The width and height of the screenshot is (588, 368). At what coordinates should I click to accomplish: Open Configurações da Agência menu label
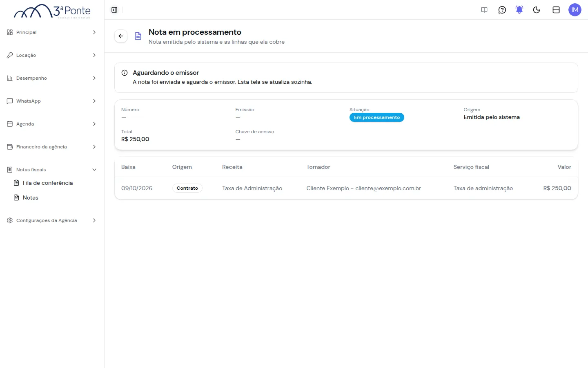pyautogui.click(x=47, y=220)
